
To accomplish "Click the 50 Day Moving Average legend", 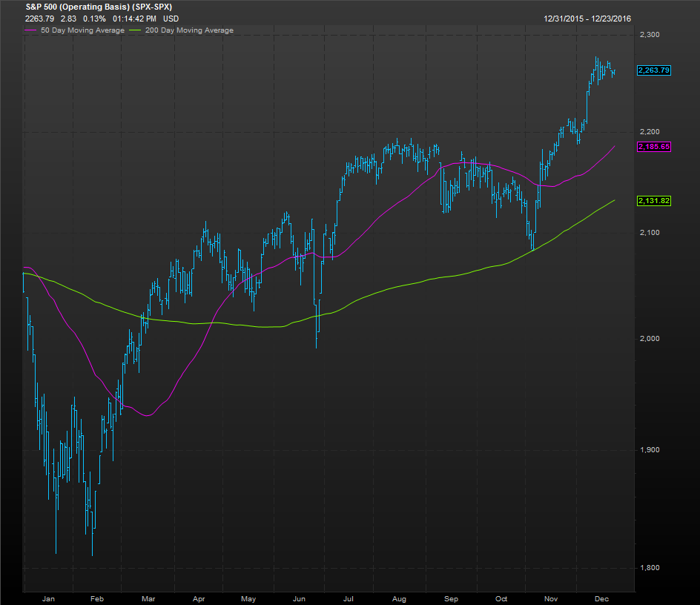I will click(82, 30).
